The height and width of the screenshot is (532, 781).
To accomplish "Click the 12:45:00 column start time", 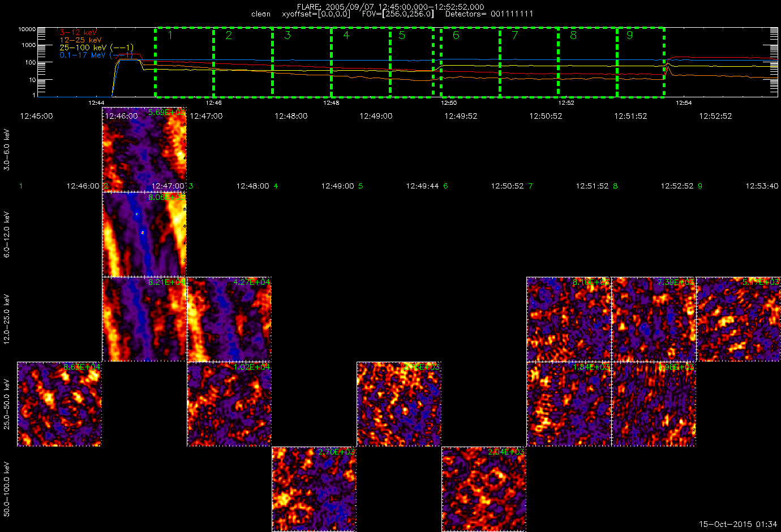I will (x=36, y=116).
